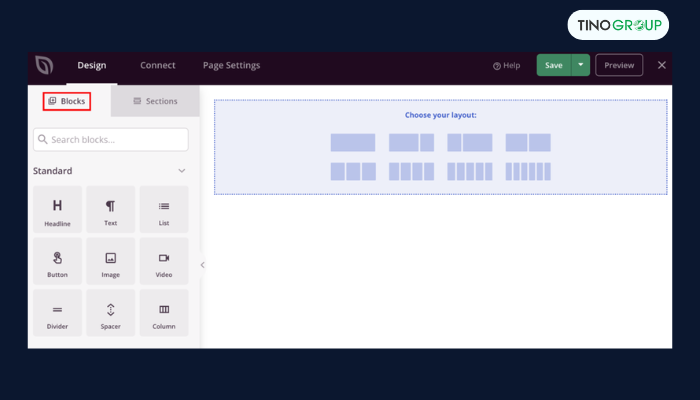Choose the six equal columns layout
This screenshot has width=700, height=400.
coord(528,171)
